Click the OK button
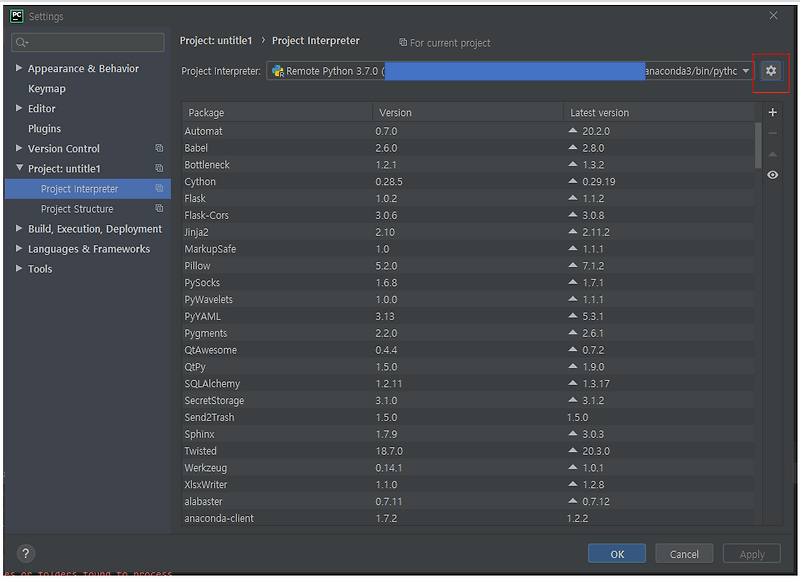 click(617, 554)
